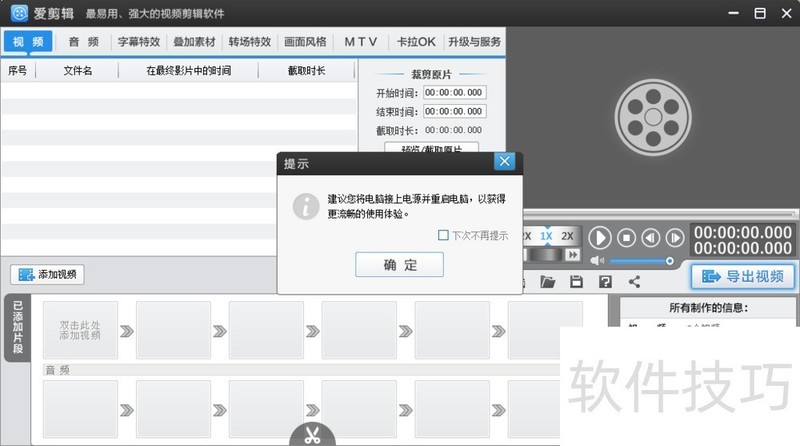Mute audio with the speaker icon
This screenshot has height=446, width=800.
click(597, 261)
